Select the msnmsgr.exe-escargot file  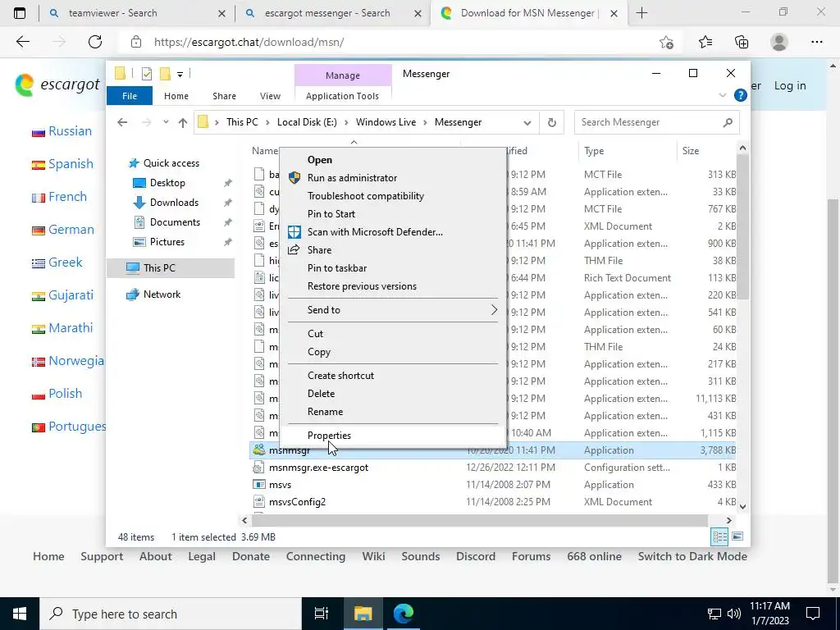tap(318, 467)
